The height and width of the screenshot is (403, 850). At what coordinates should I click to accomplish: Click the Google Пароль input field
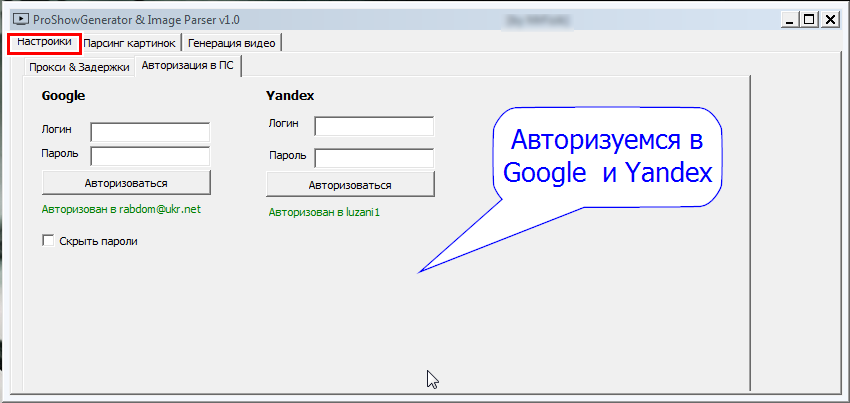tap(150, 156)
